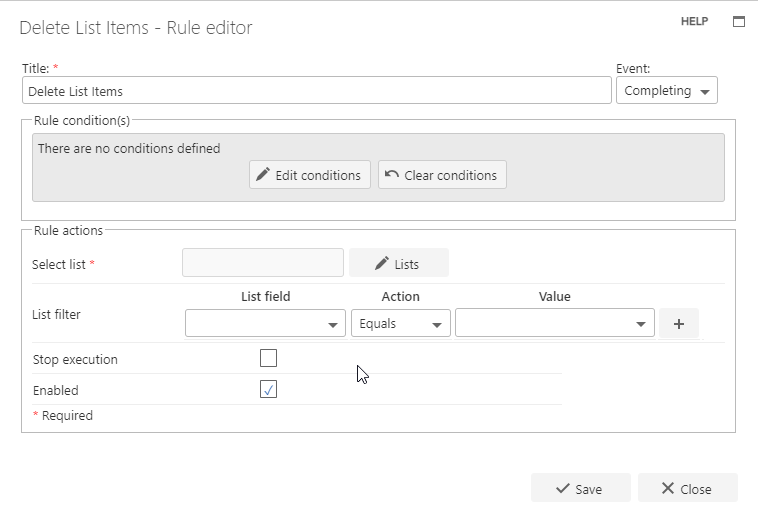
Task: Click the maximize dialog icon beside HELP
Action: pyautogui.click(x=739, y=21)
